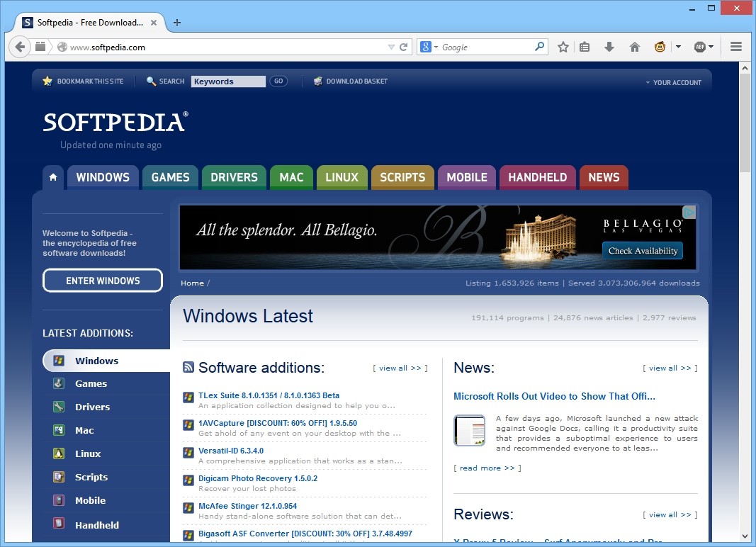Click the Scripts icon in Latest Additions

[x=59, y=477]
